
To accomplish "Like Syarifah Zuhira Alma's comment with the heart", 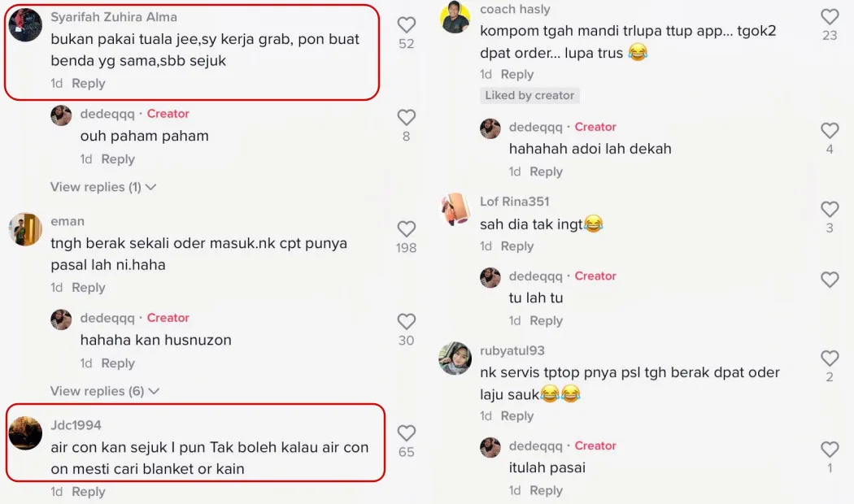I will pos(407,24).
